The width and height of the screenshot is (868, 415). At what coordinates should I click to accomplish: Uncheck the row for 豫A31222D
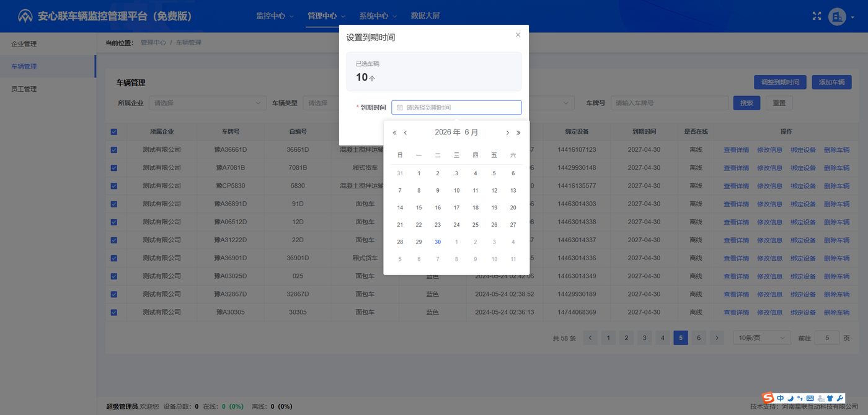113,240
